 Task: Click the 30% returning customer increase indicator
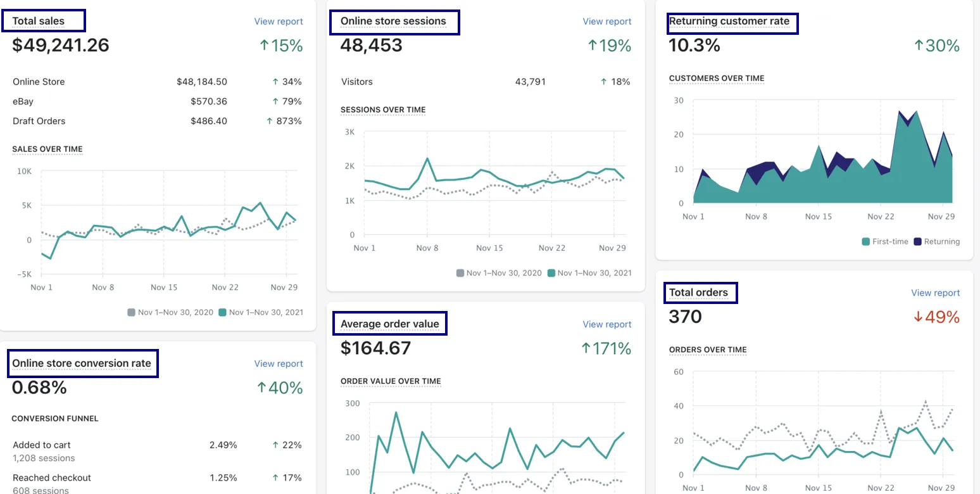[x=937, y=46]
